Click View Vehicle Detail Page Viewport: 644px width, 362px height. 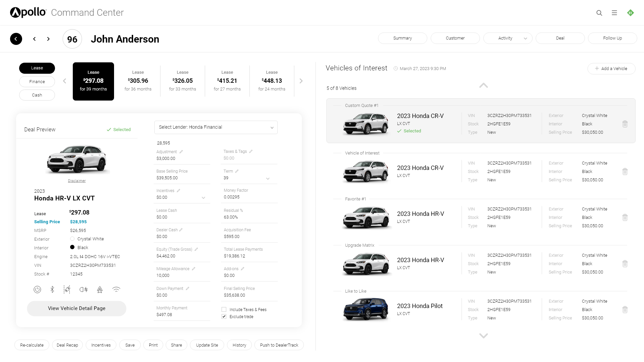76,308
